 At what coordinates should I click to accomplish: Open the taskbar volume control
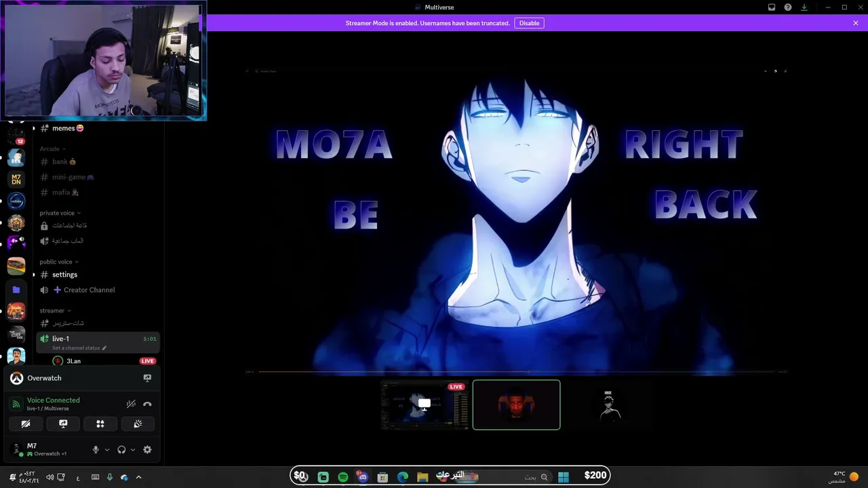(50, 477)
